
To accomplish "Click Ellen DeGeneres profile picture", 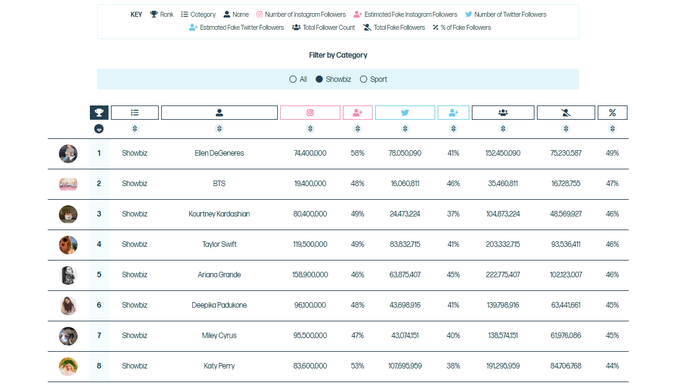I will (68, 154).
